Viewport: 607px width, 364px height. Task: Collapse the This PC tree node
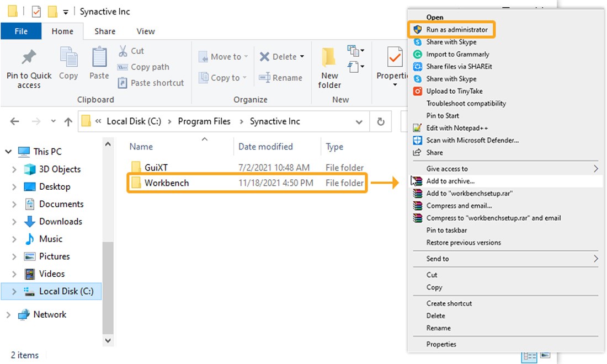pos(8,152)
